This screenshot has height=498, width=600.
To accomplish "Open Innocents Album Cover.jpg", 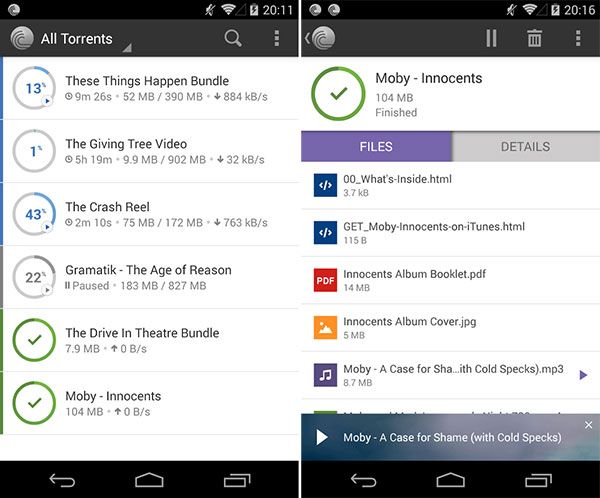I will pos(450,328).
